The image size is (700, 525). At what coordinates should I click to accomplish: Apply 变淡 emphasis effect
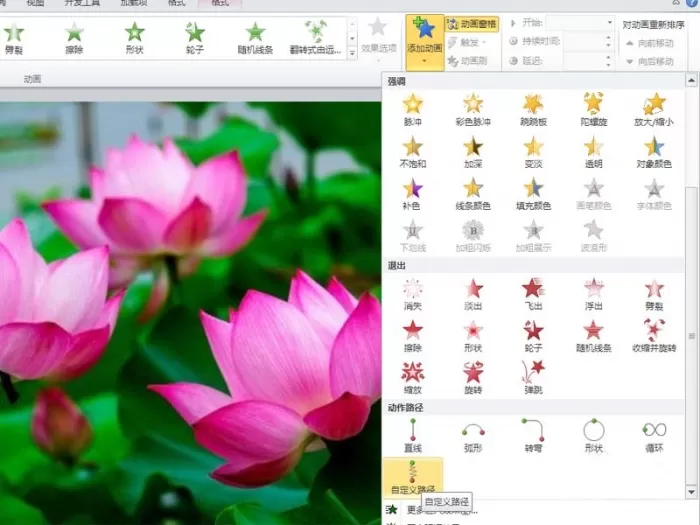click(533, 152)
